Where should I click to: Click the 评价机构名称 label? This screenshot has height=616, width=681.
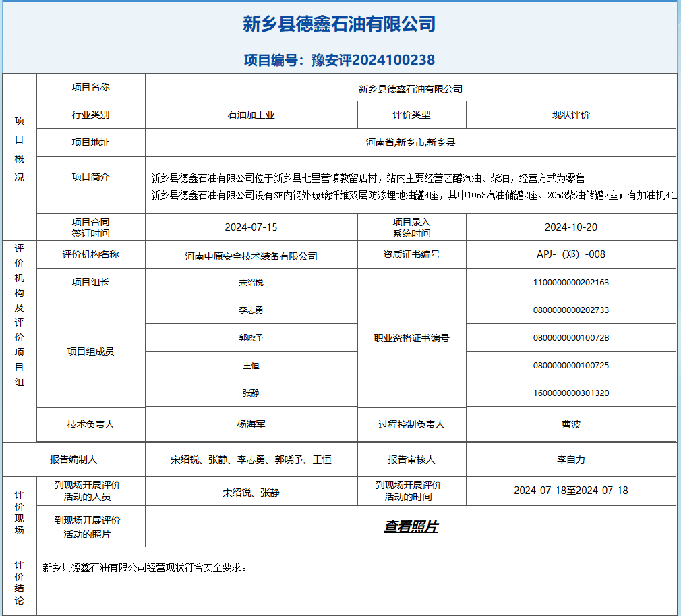(91, 254)
